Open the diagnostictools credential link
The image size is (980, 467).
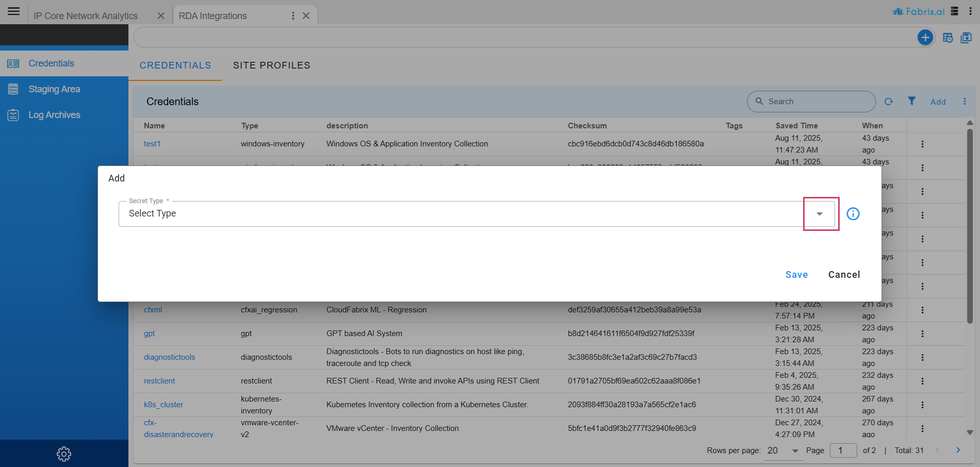pos(169,357)
